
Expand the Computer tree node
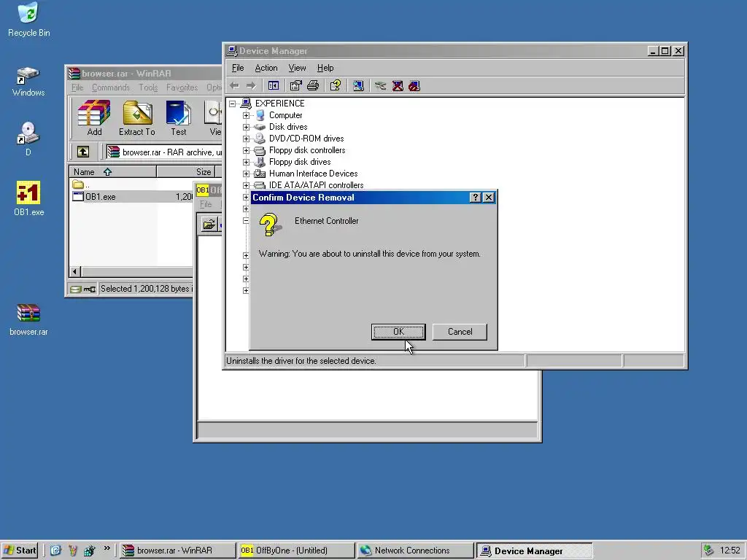click(x=246, y=115)
